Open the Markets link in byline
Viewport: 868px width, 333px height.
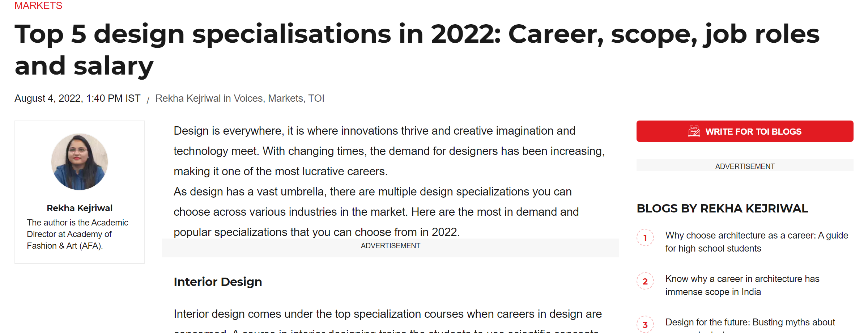285,98
